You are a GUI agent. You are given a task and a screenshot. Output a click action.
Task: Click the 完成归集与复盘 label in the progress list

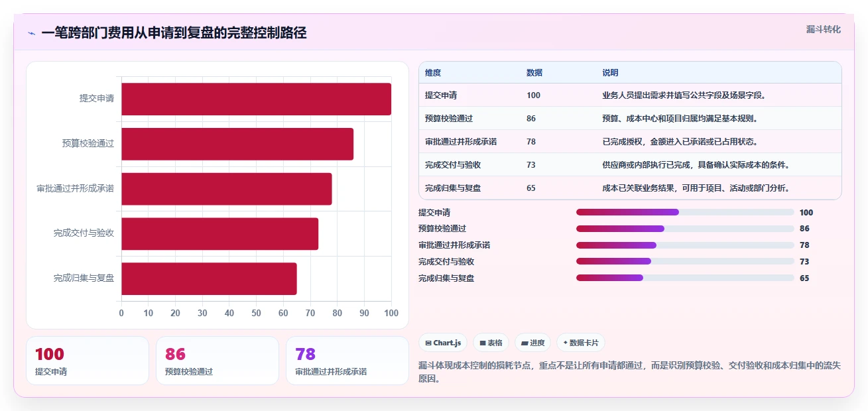point(446,278)
